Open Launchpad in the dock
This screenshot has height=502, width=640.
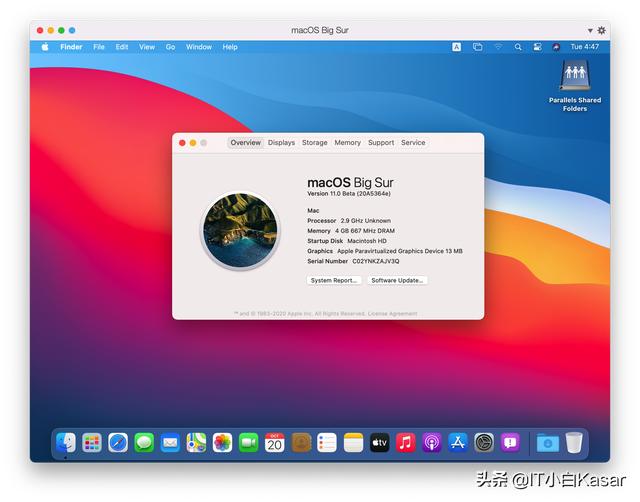pyautogui.click(x=92, y=442)
